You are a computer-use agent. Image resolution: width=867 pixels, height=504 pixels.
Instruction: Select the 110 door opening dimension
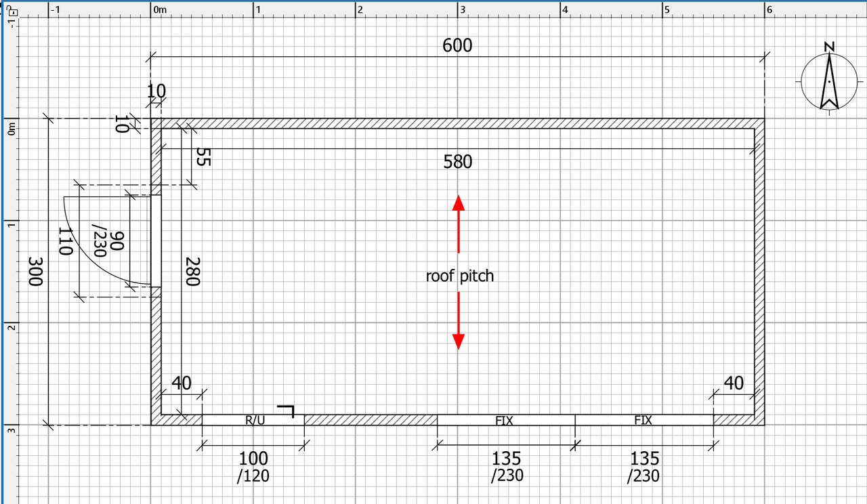click(66, 241)
